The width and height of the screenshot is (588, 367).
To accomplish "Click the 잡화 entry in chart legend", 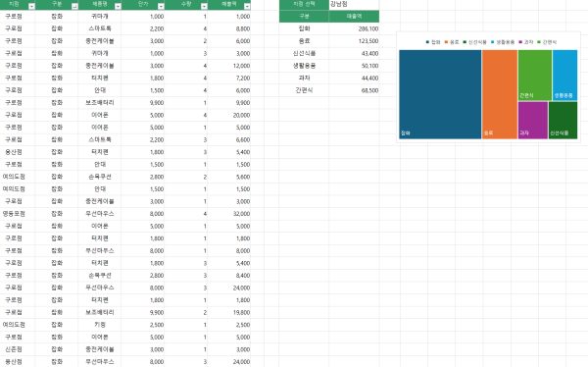I will (x=433, y=42).
